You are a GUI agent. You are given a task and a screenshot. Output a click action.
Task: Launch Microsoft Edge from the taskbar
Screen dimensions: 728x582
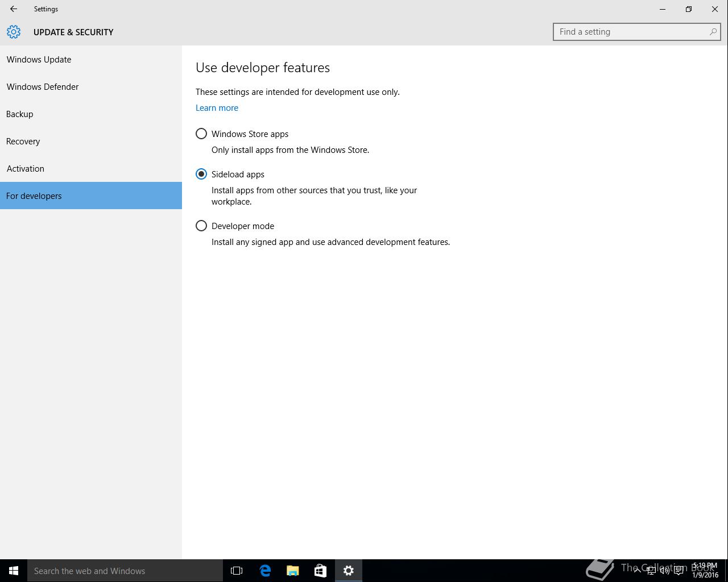265,571
